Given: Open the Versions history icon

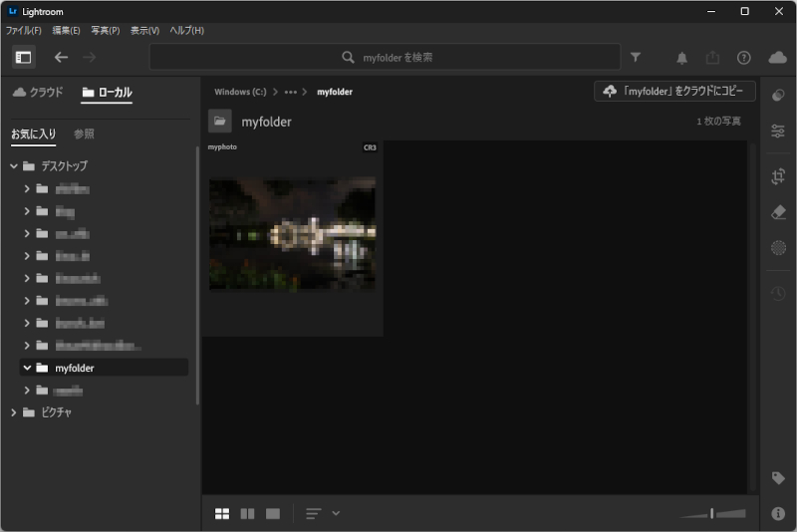Looking at the screenshot, I should [x=778, y=293].
